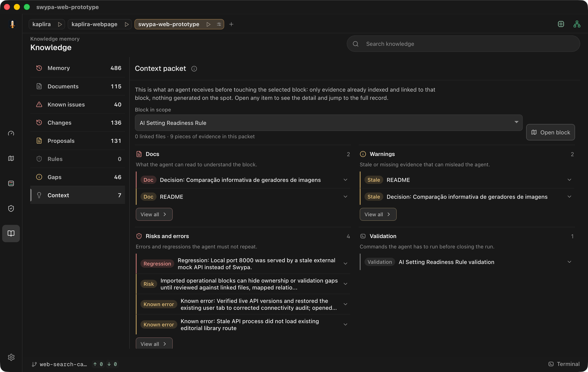Select the Known issues category
The width and height of the screenshot is (588, 372).
tap(78, 104)
